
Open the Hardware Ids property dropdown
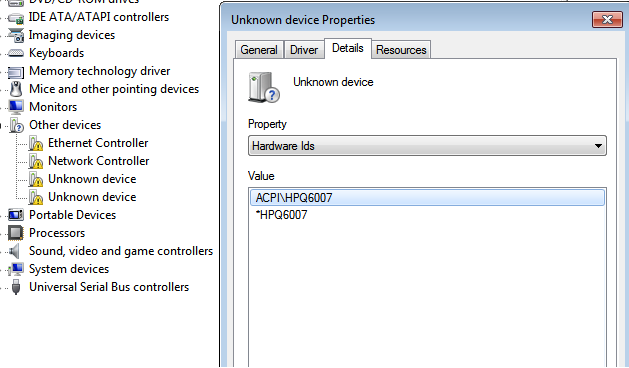click(x=427, y=146)
